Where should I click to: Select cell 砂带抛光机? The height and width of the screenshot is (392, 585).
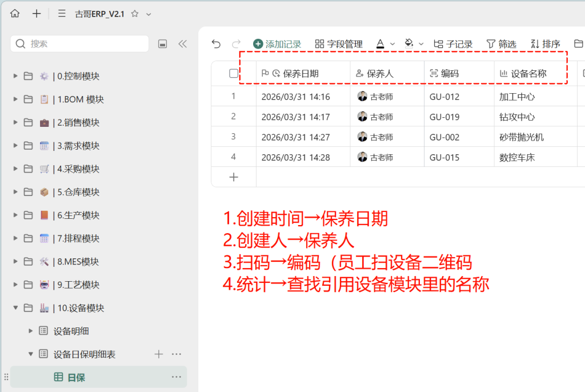point(536,137)
